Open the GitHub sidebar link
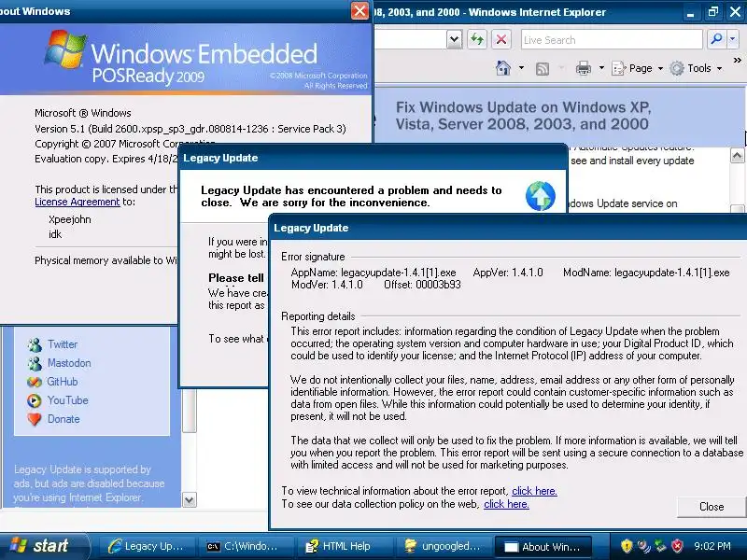This screenshot has width=747, height=560. [x=63, y=382]
